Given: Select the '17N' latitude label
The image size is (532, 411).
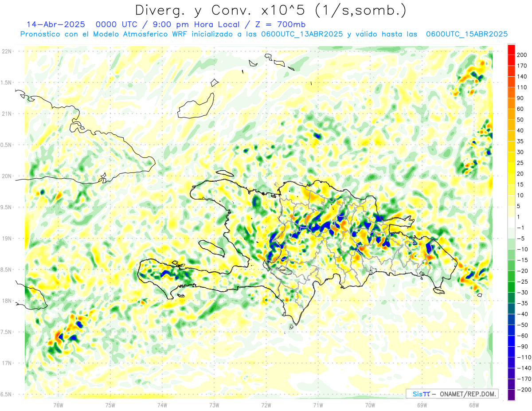Looking at the screenshot, I should pos(6,363).
